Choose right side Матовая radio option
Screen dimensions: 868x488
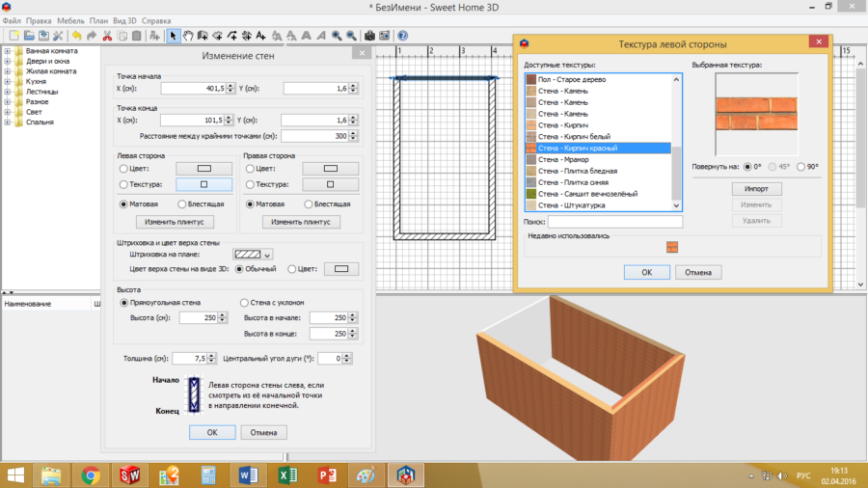pos(250,204)
